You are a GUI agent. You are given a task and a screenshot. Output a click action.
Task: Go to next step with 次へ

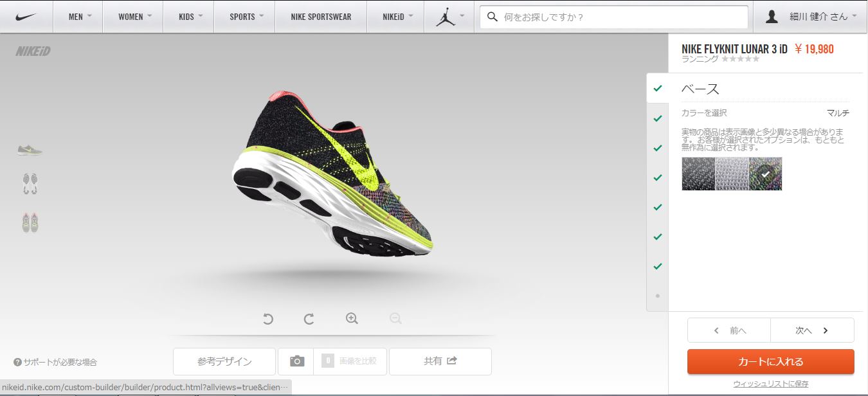click(x=813, y=330)
